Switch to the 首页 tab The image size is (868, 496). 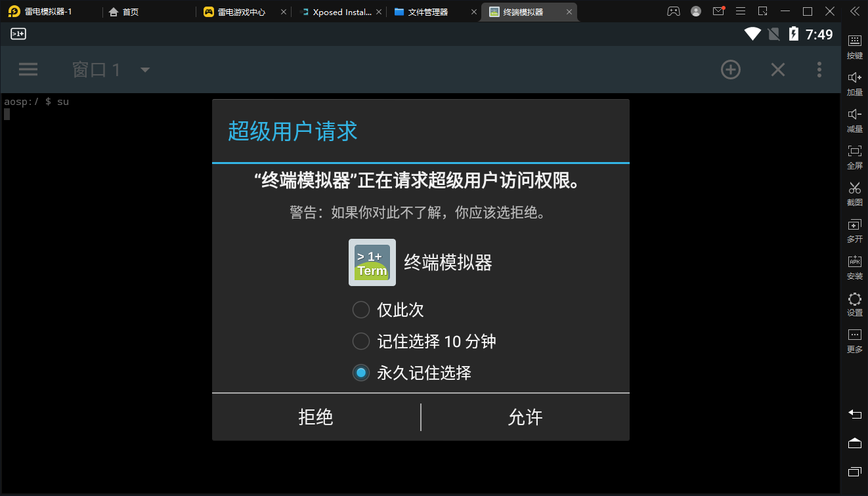123,12
